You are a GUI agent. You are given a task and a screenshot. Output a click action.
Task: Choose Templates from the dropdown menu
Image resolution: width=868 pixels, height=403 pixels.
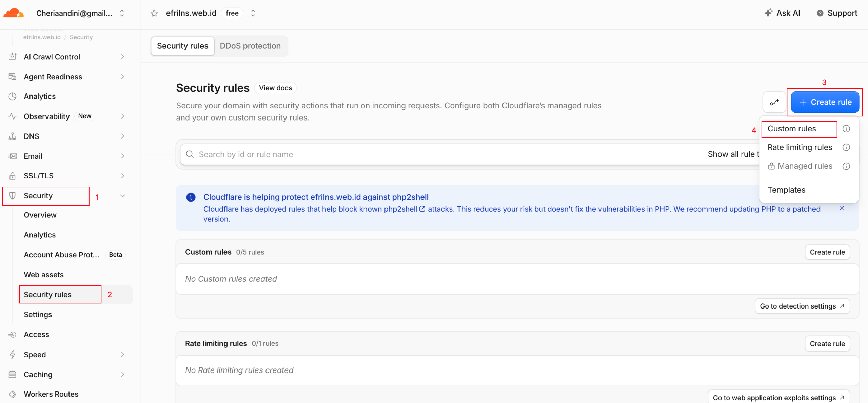(x=786, y=190)
